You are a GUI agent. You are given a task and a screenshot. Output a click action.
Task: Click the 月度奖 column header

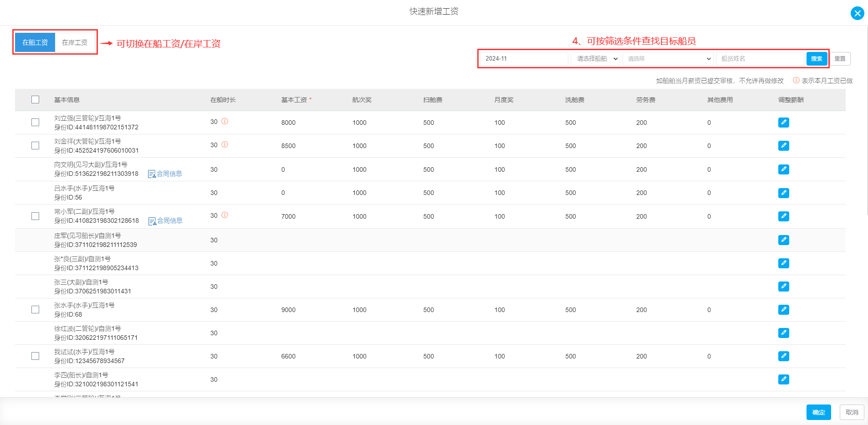pos(504,100)
